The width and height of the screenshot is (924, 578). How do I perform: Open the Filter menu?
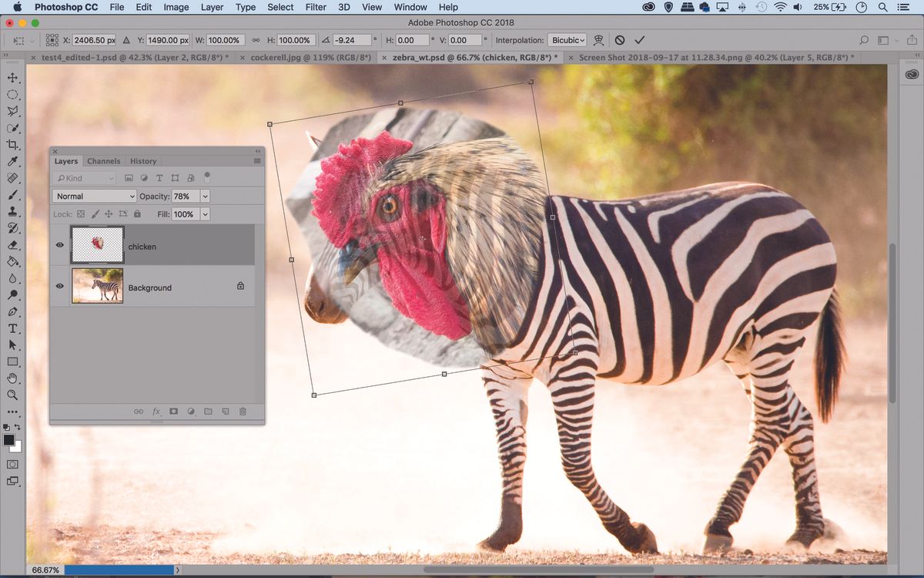click(316, 7)
